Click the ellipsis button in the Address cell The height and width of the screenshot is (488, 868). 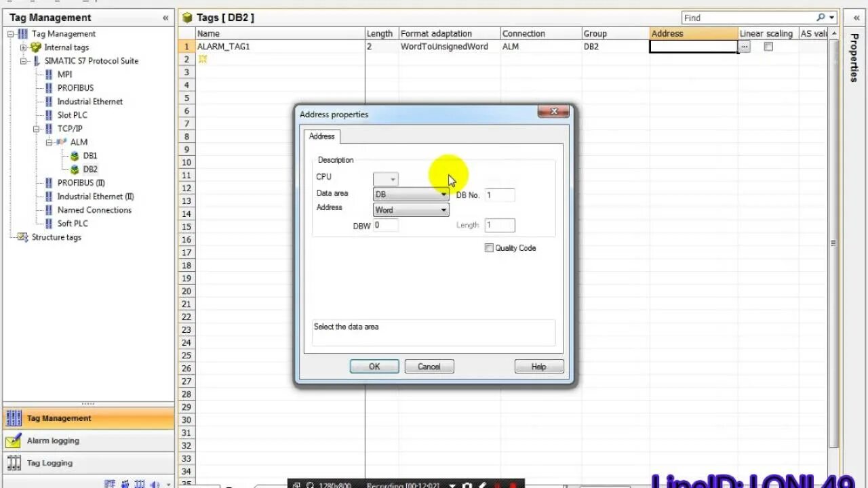point(744,47)
